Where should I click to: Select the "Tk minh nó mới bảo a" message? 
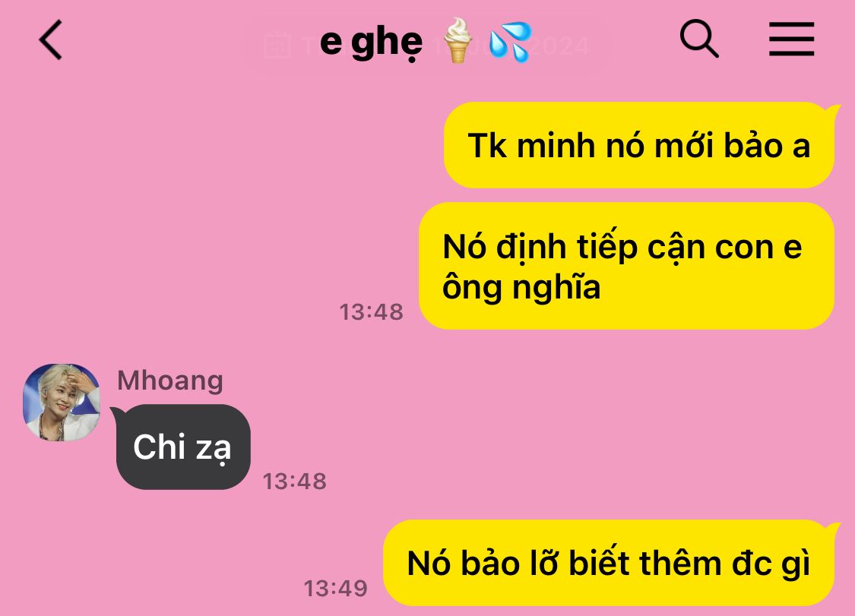[639, 145]
